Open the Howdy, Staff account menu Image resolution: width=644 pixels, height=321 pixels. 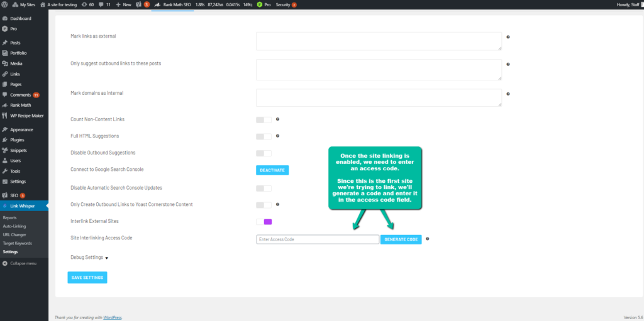(630, 4)
